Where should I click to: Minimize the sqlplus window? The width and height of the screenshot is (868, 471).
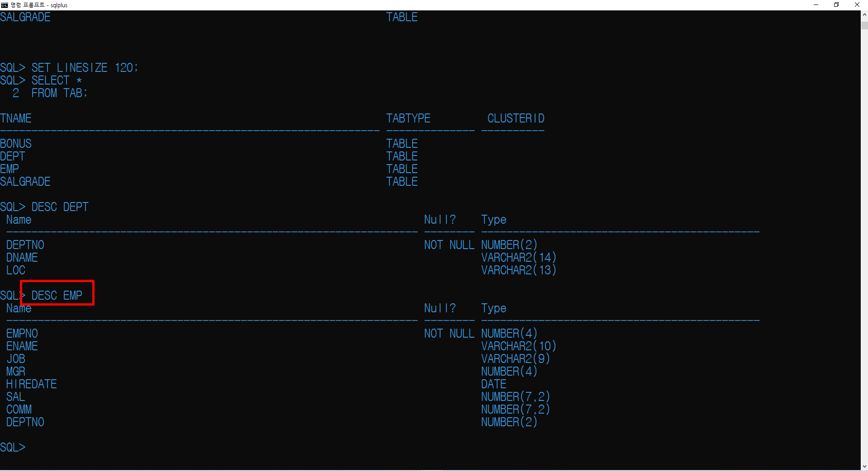816,5
